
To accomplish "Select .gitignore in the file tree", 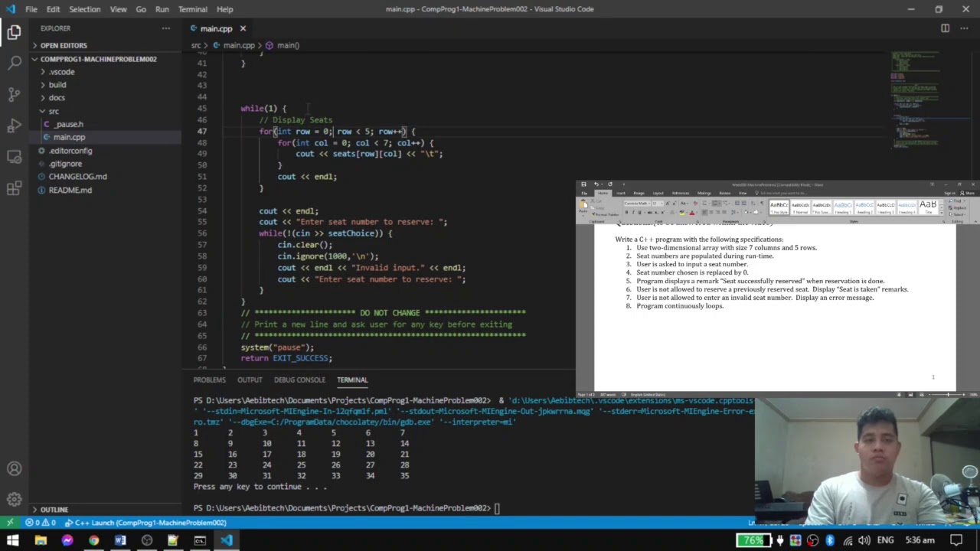I will coord(65,164).
